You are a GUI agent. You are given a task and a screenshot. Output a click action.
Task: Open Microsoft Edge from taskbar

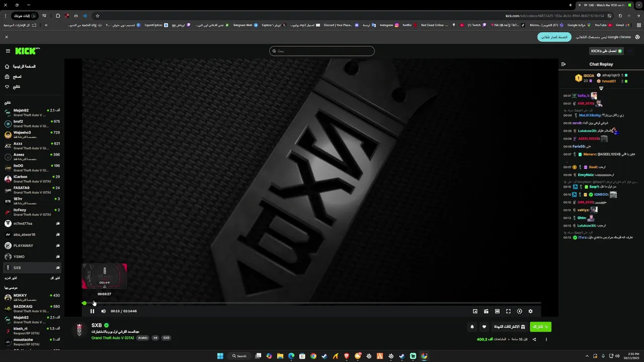pyautogui.click(x=291, y=356)
